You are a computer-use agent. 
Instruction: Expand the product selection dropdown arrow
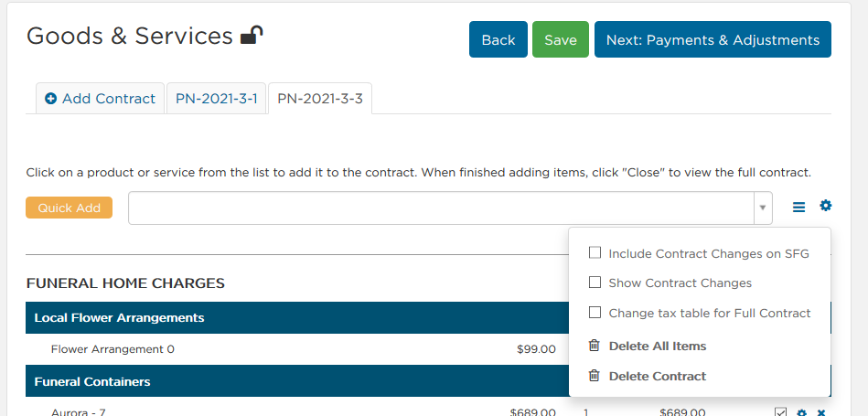click(763, 208)
